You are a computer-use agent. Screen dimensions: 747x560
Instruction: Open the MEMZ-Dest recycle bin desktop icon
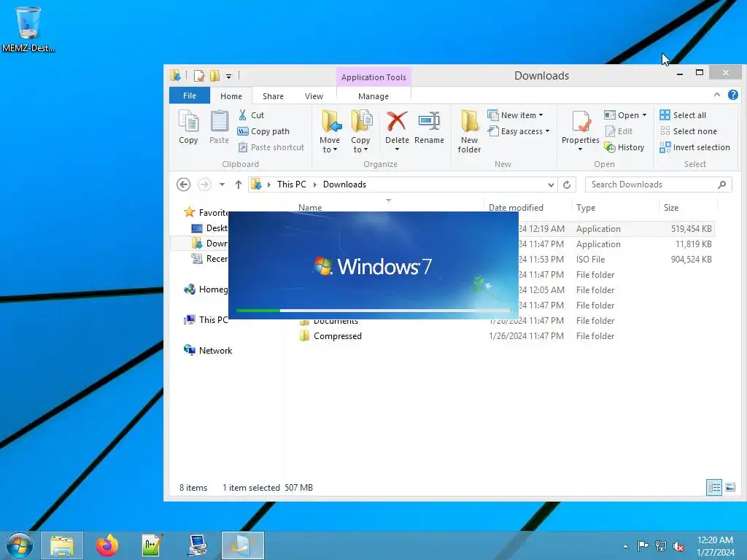click(x=28, y=28)
